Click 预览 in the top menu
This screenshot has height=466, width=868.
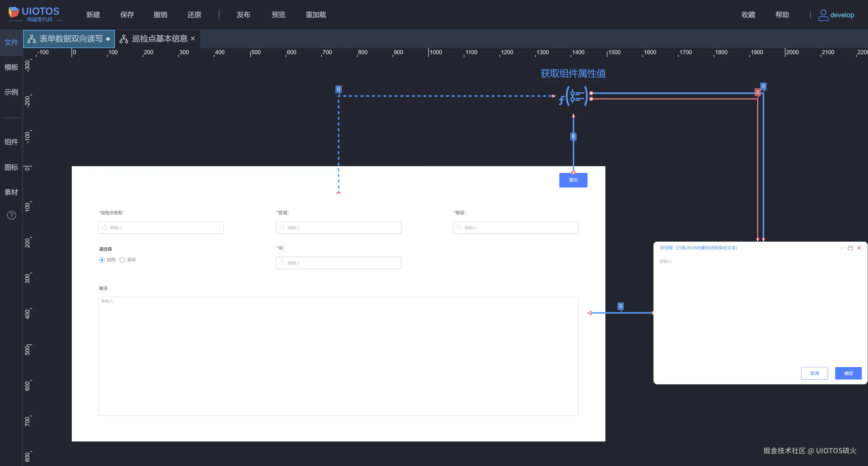click(278, 15)
